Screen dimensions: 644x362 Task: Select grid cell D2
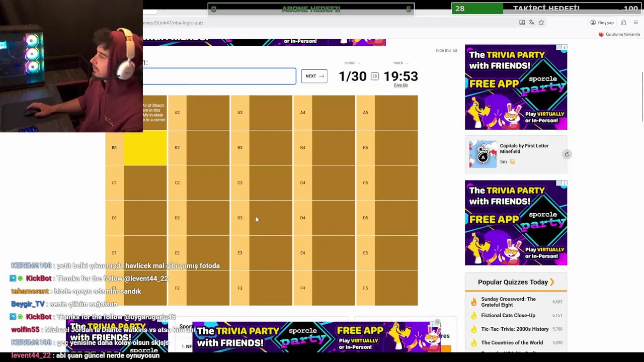tap(198, 218)
